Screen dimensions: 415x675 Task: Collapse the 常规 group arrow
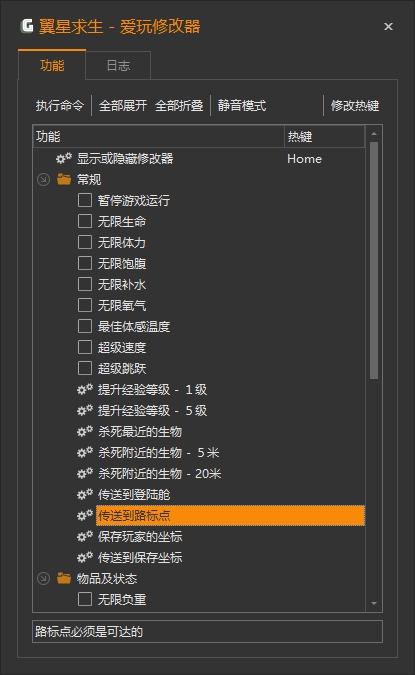tap(43, 180)
